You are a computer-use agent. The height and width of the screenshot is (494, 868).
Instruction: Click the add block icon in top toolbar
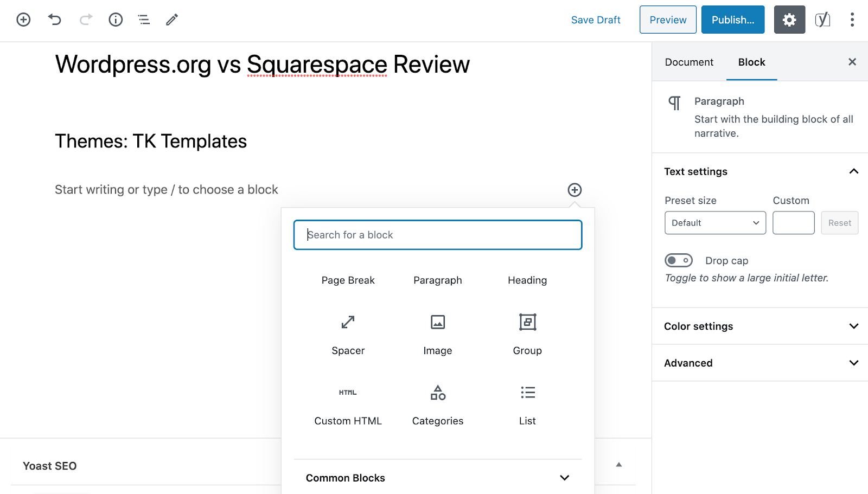[x=23, y=20]
